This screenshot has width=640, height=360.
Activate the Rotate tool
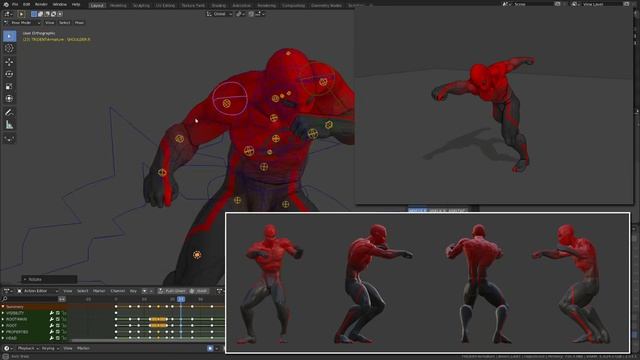click(x=9, y=74)
